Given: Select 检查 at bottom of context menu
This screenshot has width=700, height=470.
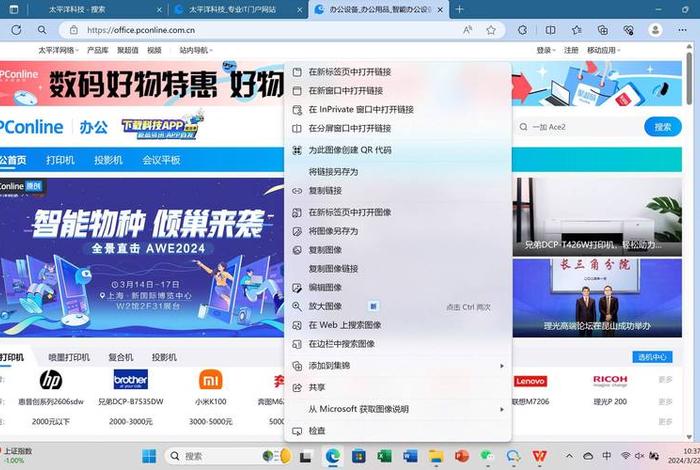Looking at the screenshot, I should click(x=397, y=431).
